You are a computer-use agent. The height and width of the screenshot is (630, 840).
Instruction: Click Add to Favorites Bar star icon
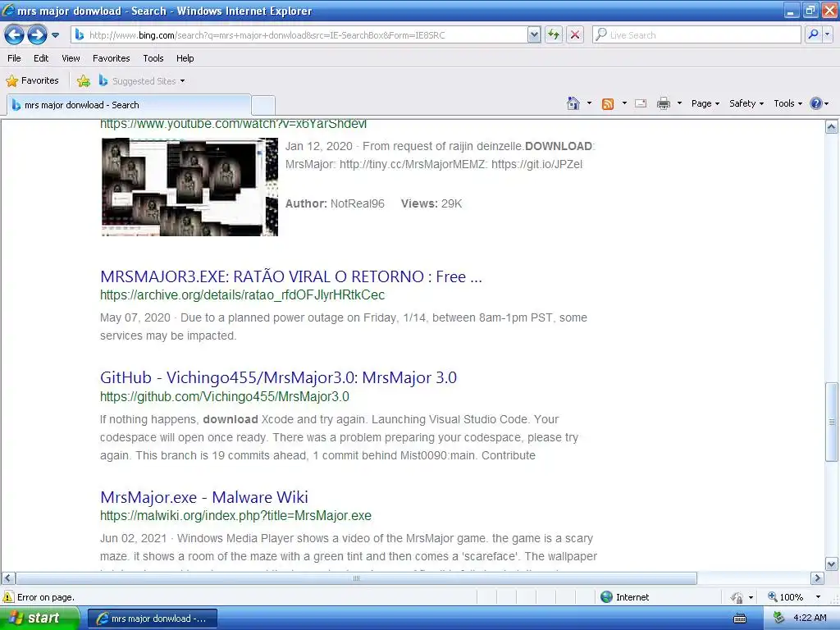(x=83, y=81)
